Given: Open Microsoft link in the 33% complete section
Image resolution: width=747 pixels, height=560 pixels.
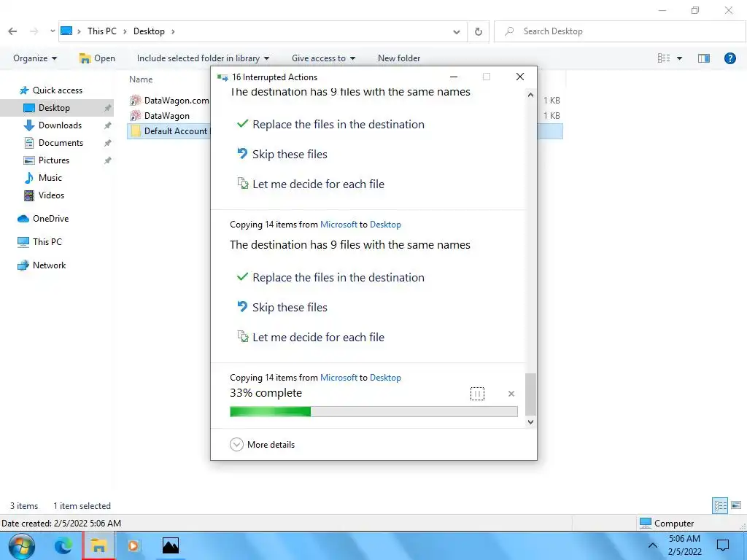Looking at the screenshot, I should (x=338, y=378).
